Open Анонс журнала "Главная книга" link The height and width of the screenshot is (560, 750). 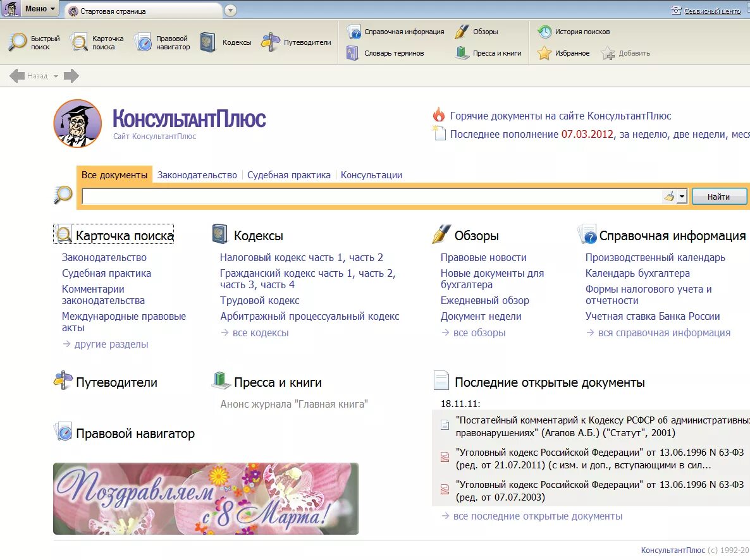tap(294, 404)
